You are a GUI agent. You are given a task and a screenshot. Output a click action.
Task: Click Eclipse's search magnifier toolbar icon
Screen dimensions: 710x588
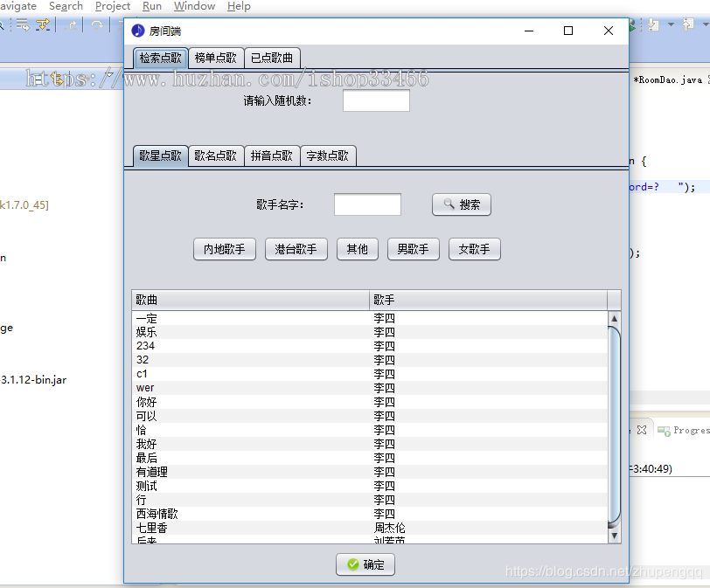point(4,24)
